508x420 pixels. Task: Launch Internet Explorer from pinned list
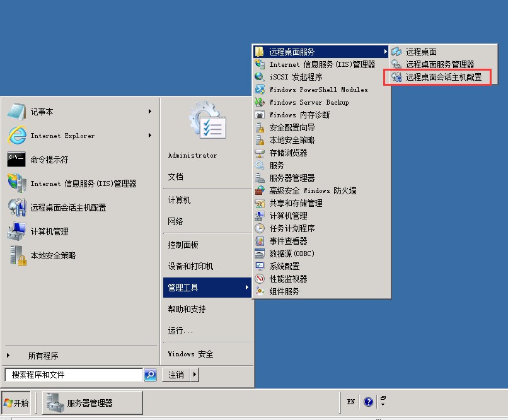[17, 136]
